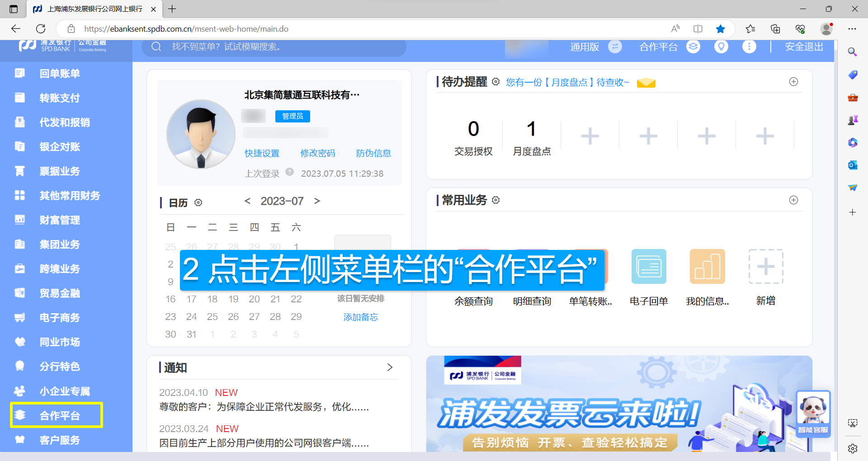Click browser back arrow

16,29
